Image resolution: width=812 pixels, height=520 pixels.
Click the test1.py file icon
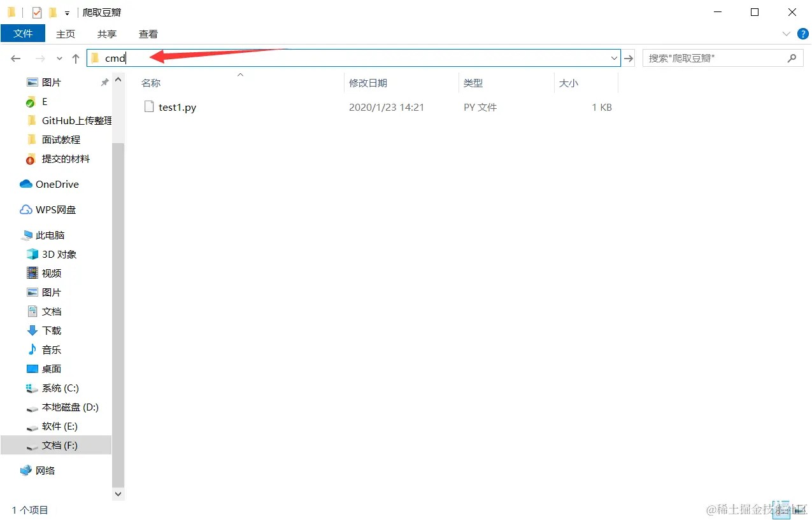[149, 107]
